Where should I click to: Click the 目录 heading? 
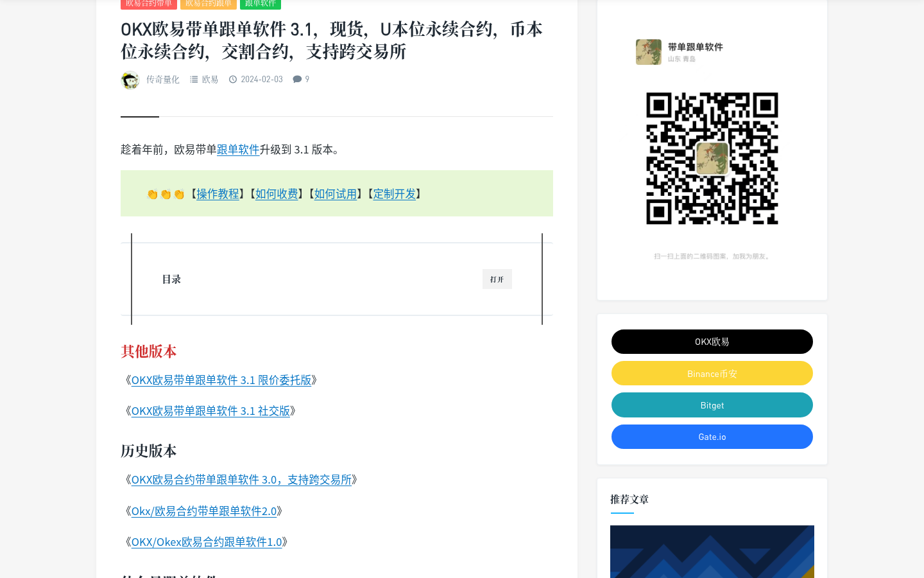[171, 279]
